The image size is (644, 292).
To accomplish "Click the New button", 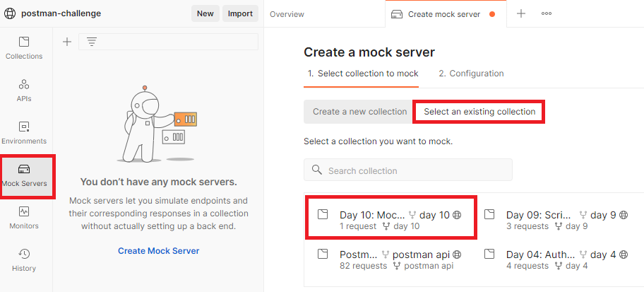I will coord(205,13).
